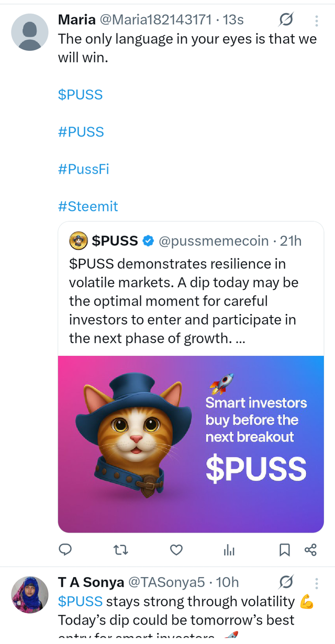Open the quoted $PUSS cat promo image
The height and width of the screenshot is (644, 335).
tap(191, 444)
